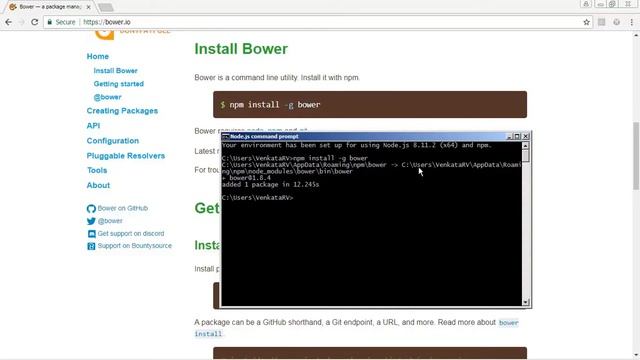This screenshot has width=640, height=360.
Task: Click the C:\Users\VenkataRV> prompt line
Action: point(258,198)
